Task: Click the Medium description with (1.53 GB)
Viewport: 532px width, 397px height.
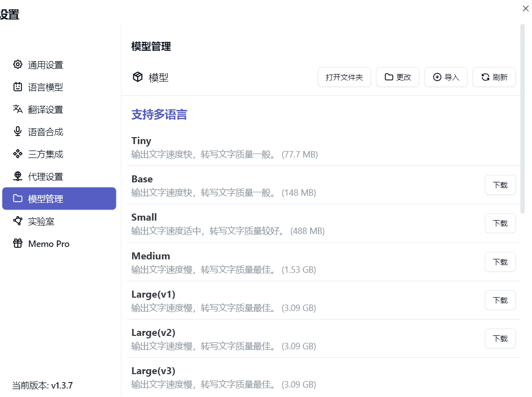Action: pyautogui.click(x=224, y=270)
